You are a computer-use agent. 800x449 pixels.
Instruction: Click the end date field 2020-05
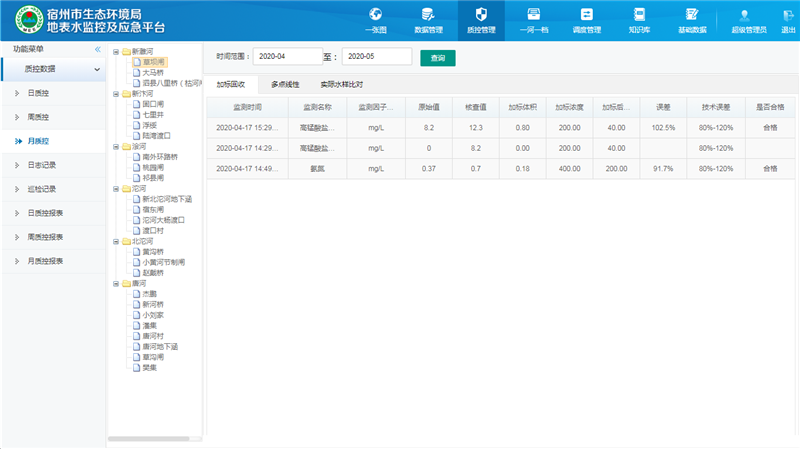pyautogui.click(x=377, y=56)
